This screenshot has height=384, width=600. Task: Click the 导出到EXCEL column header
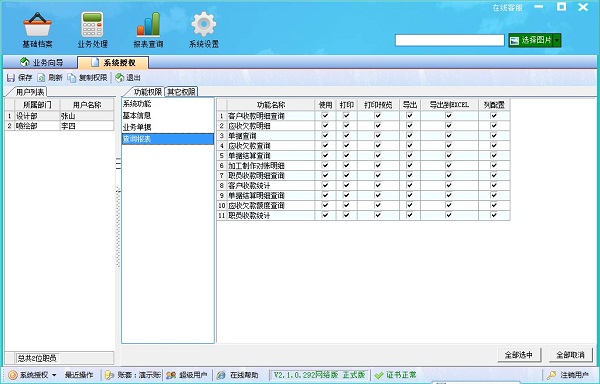pos(449,105)
